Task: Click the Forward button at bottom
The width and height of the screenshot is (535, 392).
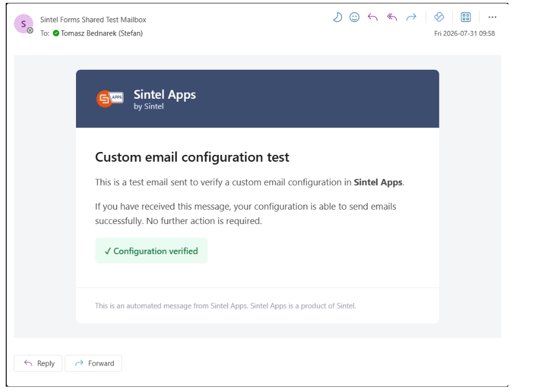Action: coord(94,363)
